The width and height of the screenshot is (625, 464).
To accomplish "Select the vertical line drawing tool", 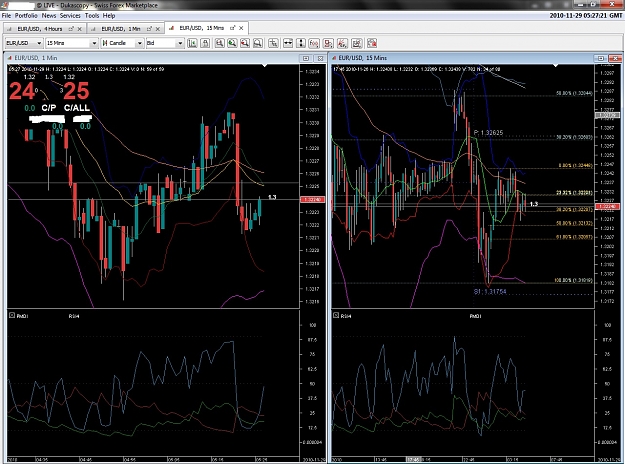I will pos(301,43).
